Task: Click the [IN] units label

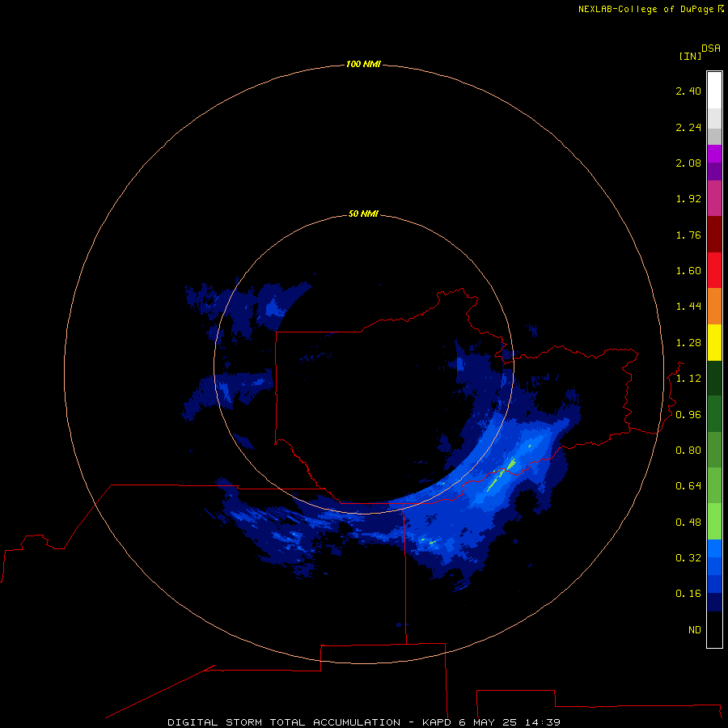Action: click(x=690, y=56)
